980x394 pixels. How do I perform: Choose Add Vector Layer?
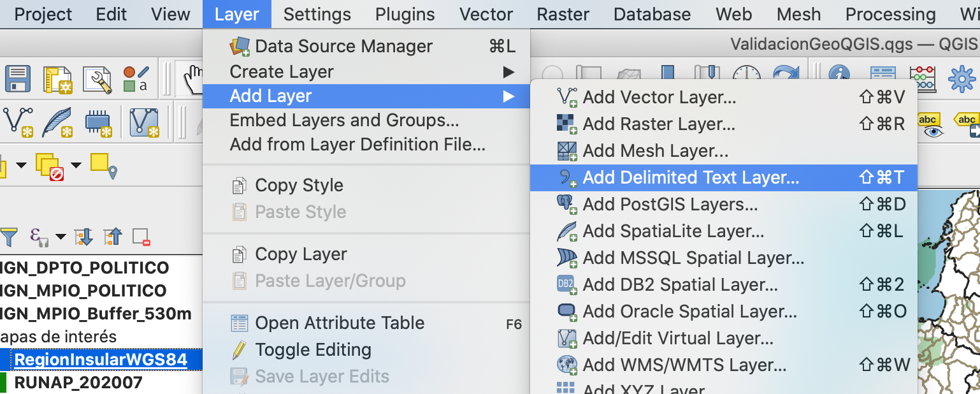pyautogui.click(x=724, y=98)
